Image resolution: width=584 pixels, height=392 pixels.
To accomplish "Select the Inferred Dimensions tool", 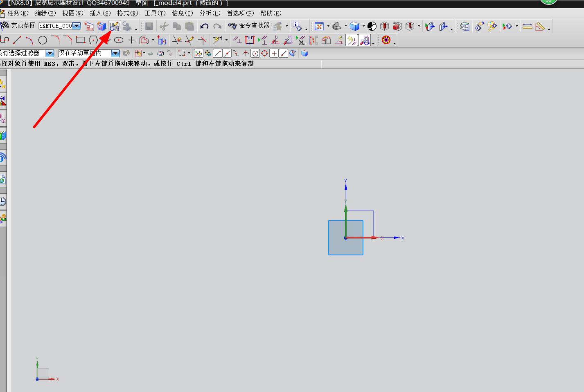I will click(x=217, y=40).
